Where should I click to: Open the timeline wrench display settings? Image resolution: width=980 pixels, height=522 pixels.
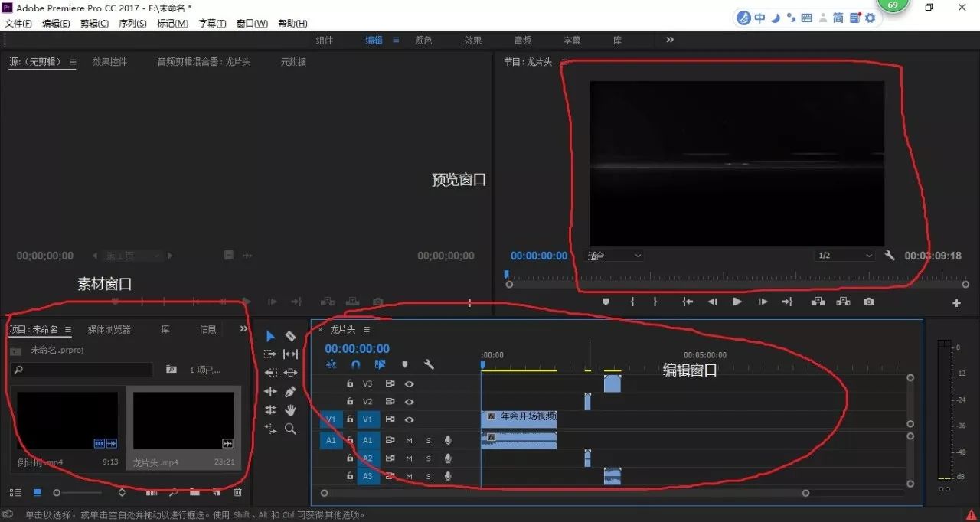(x=430, y=365)
